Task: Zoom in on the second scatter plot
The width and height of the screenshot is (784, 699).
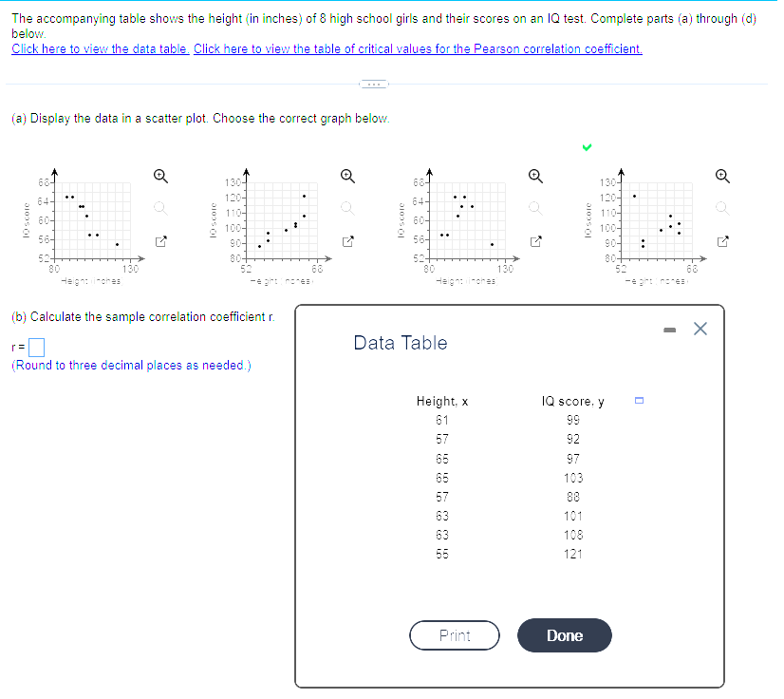Action: click(x=347, y=177)
